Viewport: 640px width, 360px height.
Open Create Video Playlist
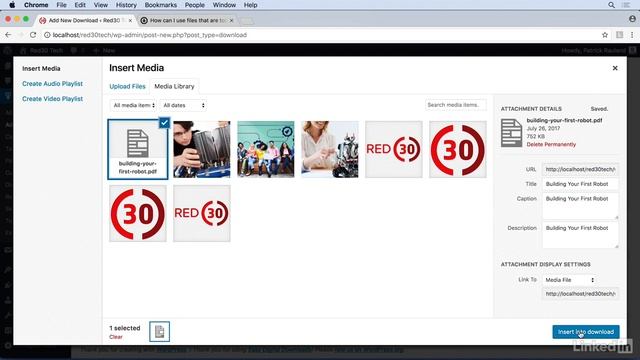[52, 99]
